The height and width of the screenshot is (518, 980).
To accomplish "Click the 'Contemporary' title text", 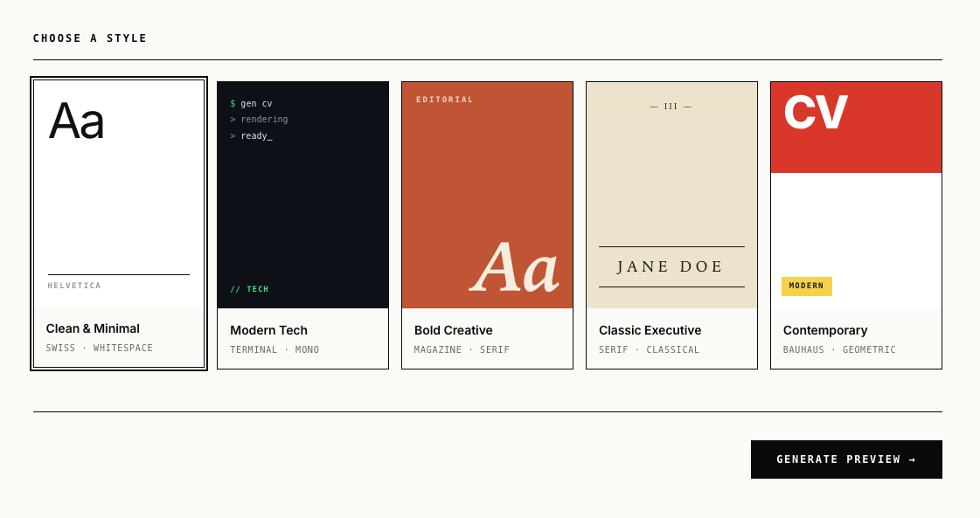I will 825,330.
